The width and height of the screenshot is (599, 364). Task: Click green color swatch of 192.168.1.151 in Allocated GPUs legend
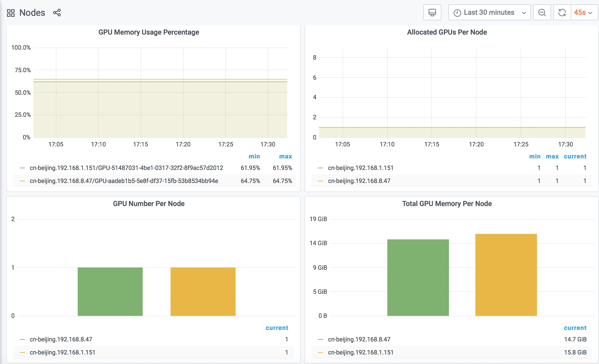pyautogui.click(x=321, y=168)
